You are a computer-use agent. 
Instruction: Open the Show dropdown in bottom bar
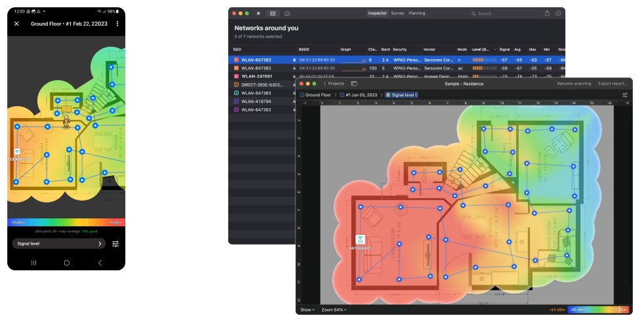click(308, 310)
